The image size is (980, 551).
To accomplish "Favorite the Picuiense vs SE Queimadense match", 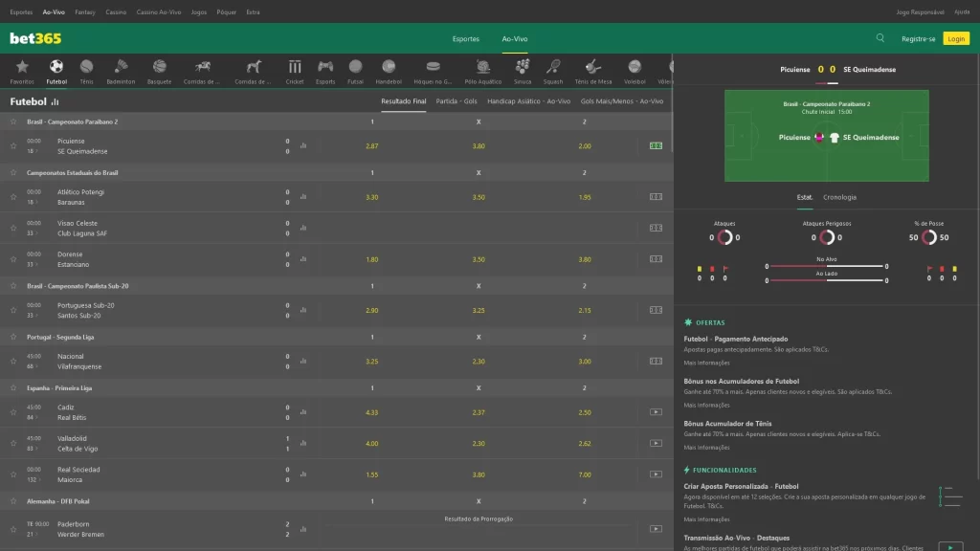I will pyautogui.click(x=13, y=145).
